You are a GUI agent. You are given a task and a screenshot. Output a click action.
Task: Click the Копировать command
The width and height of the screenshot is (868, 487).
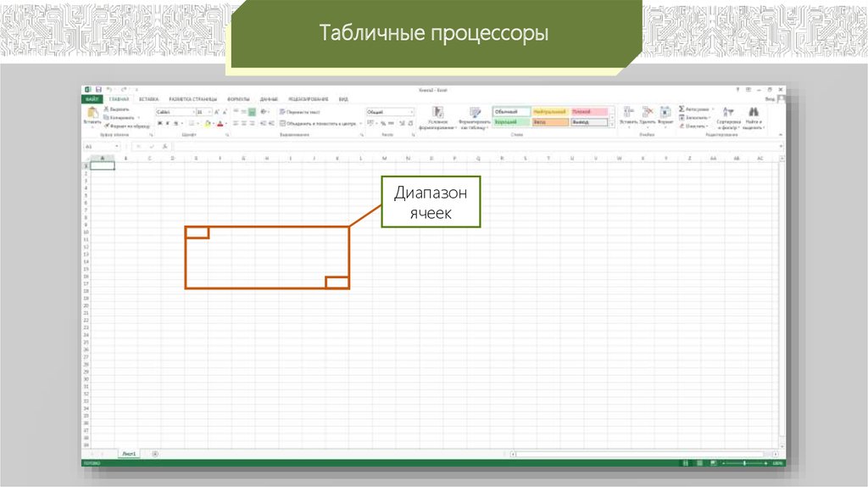pos(119,117)
